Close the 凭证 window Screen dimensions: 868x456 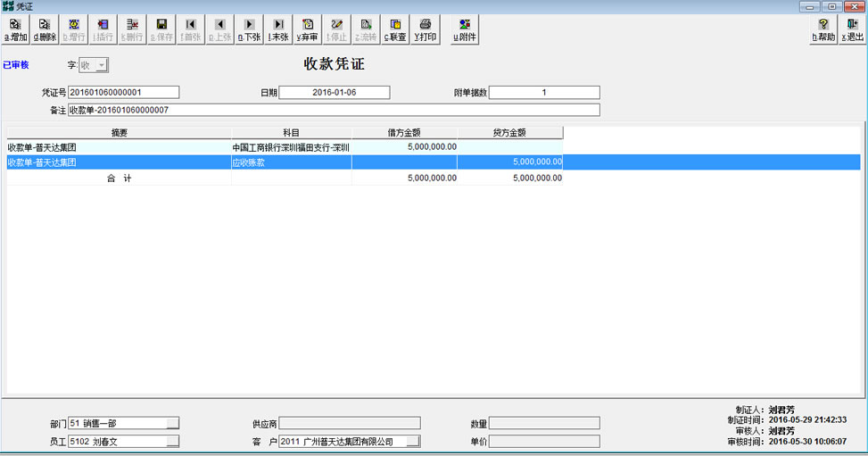coord(854,6)
